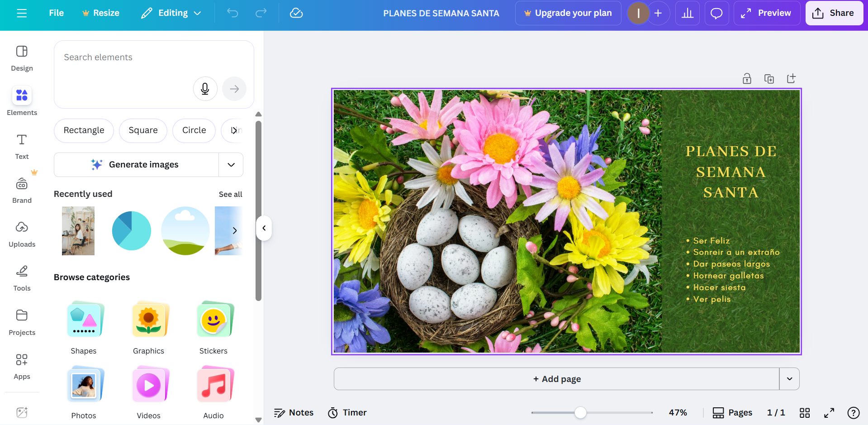Click the Undo arrow
The image size is (868, 425).
coord(232,13)
